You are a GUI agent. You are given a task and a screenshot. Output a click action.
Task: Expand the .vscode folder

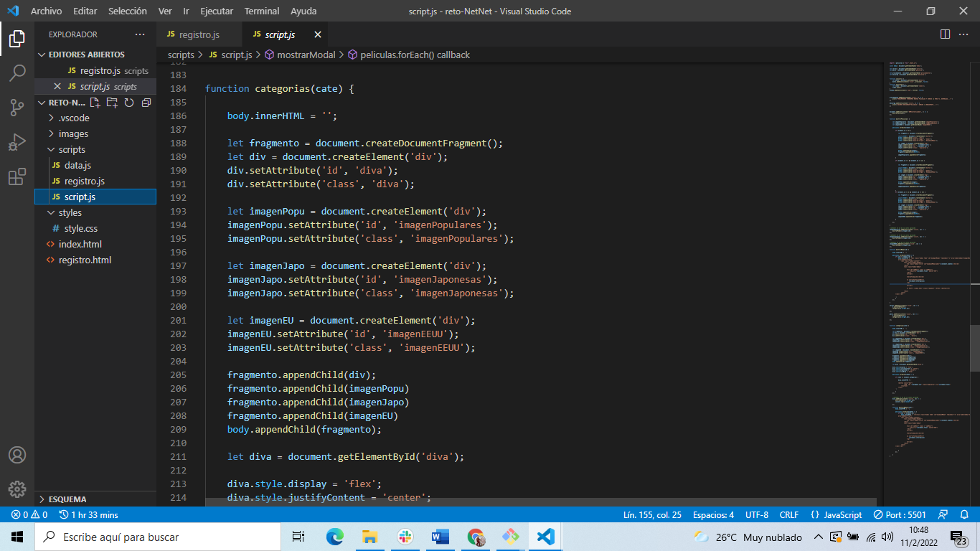click(95, 118)
